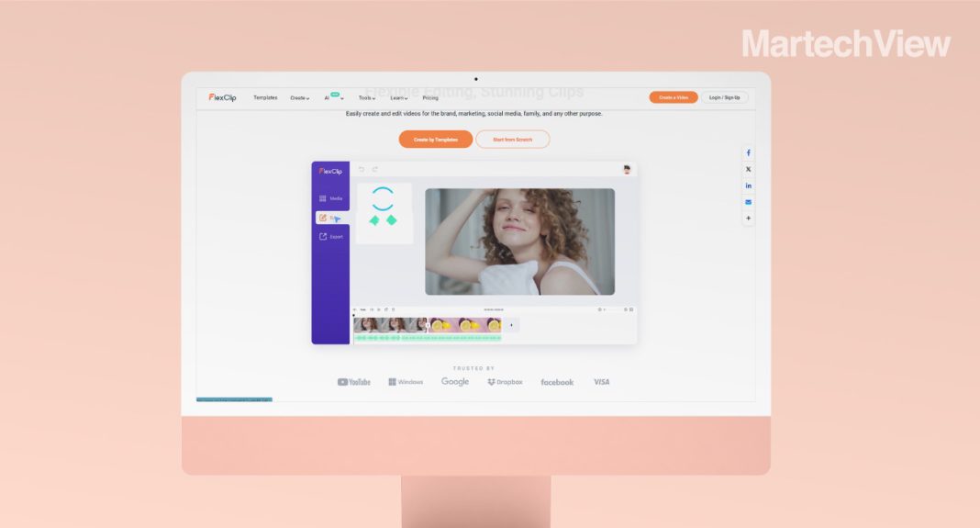Click the facebook logo under Trusted By

[x=557, y=382]
